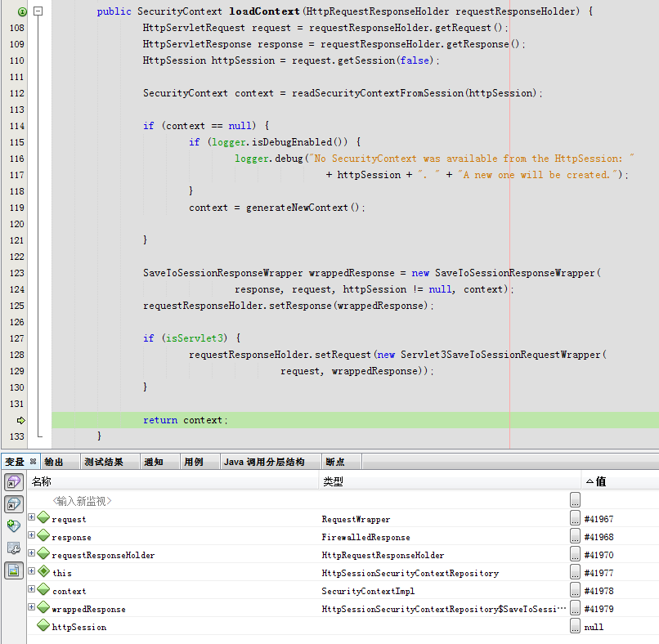Click the current execution arrow in gutter
The height and width of the screenshot is (644, 659).
[x=20, y=420]
